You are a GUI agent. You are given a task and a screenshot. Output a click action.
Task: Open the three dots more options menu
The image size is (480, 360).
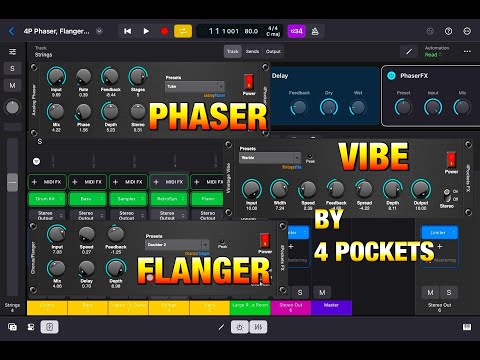coord(467,52)
